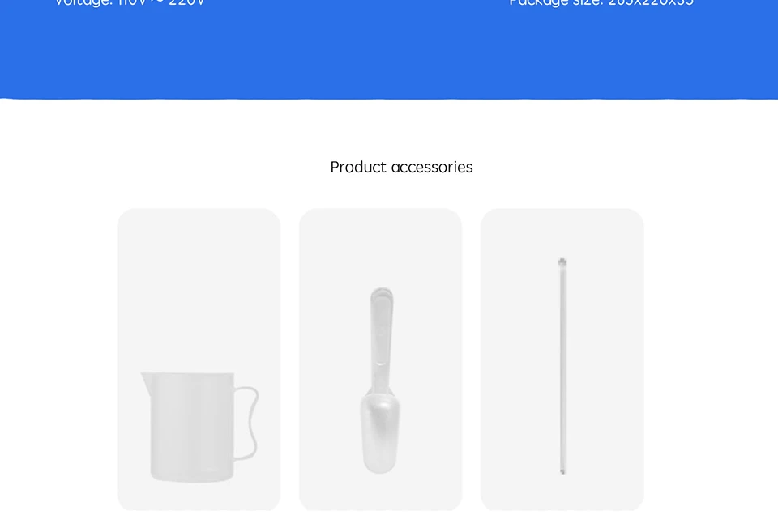Image resolution: width=778 pixels, height=532 pixels.
Task: Click empty area above the measuring cup in its card
Action: (199, 287)
